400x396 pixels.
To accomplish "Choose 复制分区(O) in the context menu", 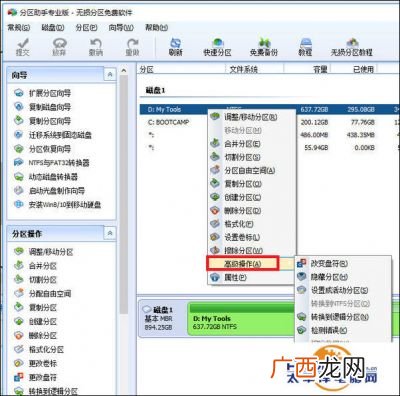I will coord(252,184).
